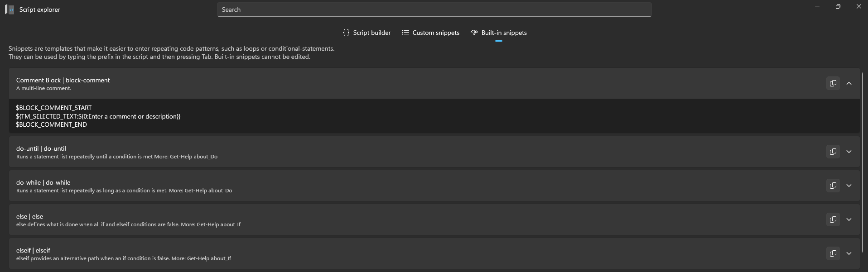Click the Script builder braces icon
Screen dimensions: 868x272
click(346, 33)
